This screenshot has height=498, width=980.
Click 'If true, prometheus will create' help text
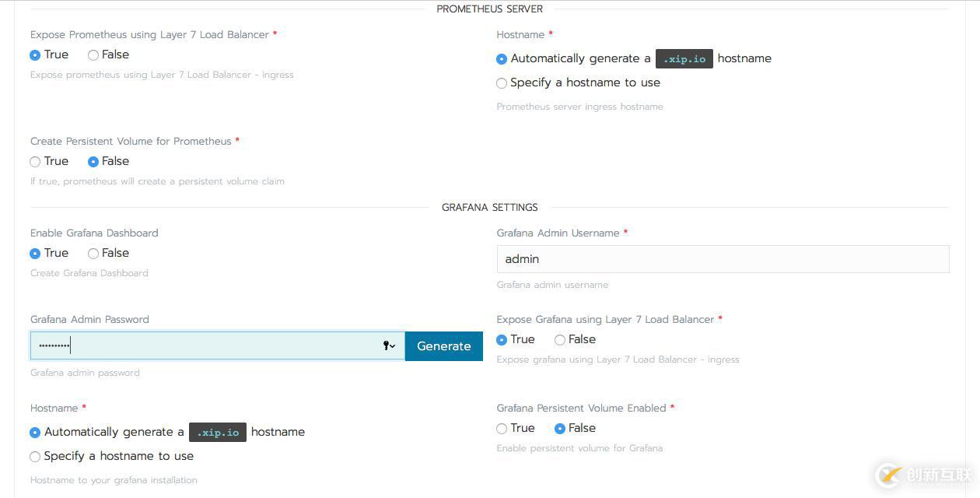click(157, 181)
